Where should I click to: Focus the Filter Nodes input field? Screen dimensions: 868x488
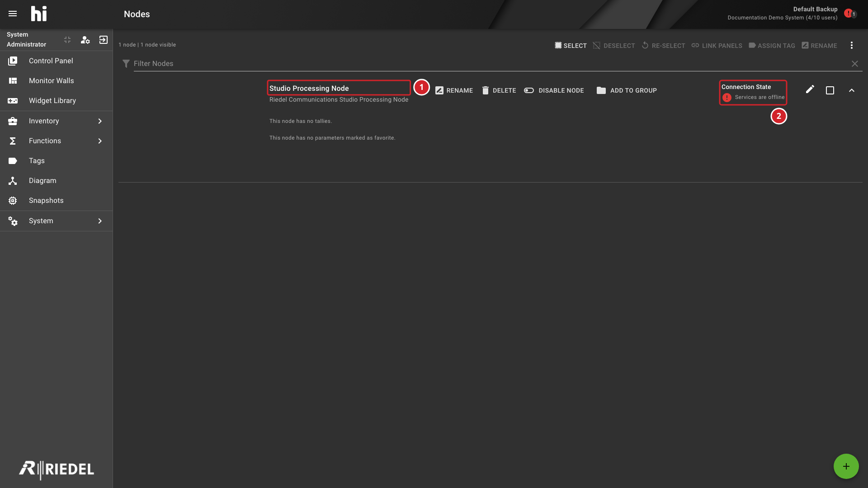coord(491,64)
